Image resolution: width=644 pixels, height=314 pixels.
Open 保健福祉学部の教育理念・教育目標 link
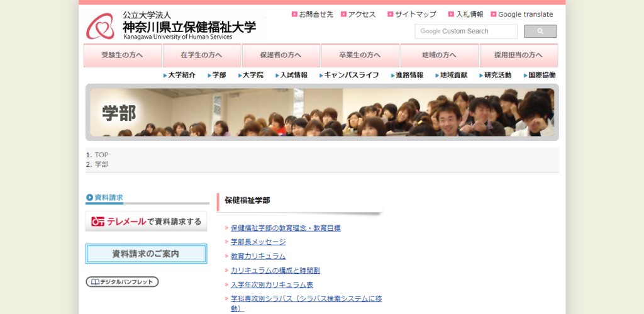286,228
